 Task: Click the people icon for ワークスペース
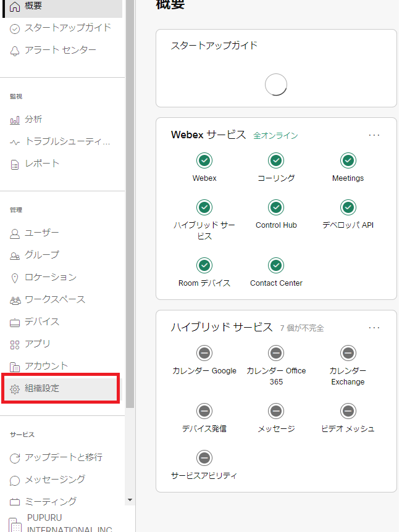(x=15, y=301)
